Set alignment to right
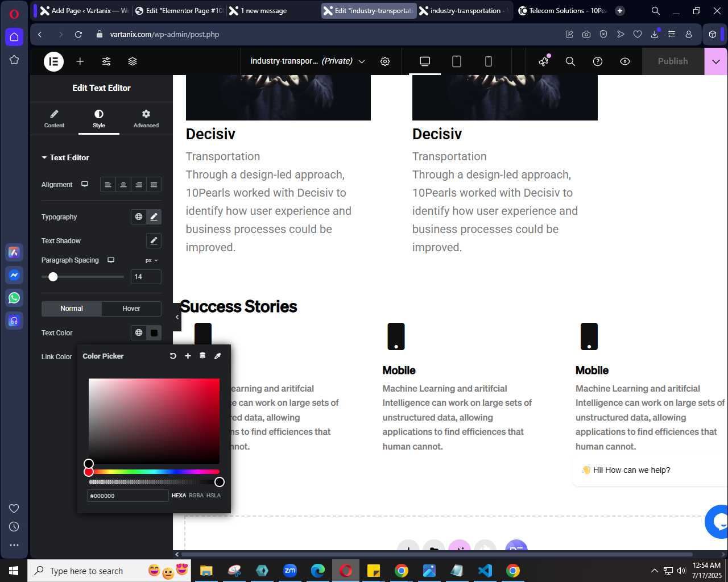This screenshot has width=728, height=582. click(x=139, y=185)
